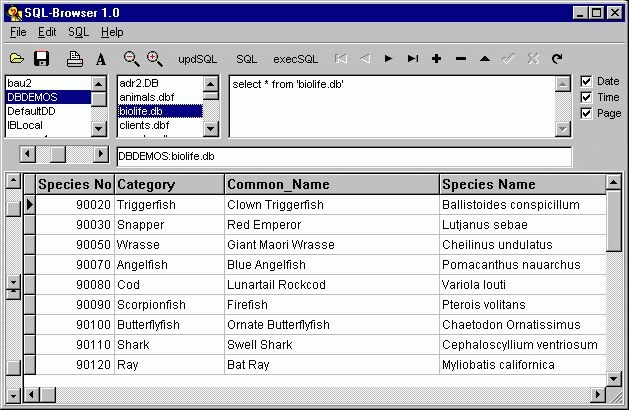Viewport: 629px width, 410px height.
Task: Uncheck the Time checkbox
Action: pos(587,97)
